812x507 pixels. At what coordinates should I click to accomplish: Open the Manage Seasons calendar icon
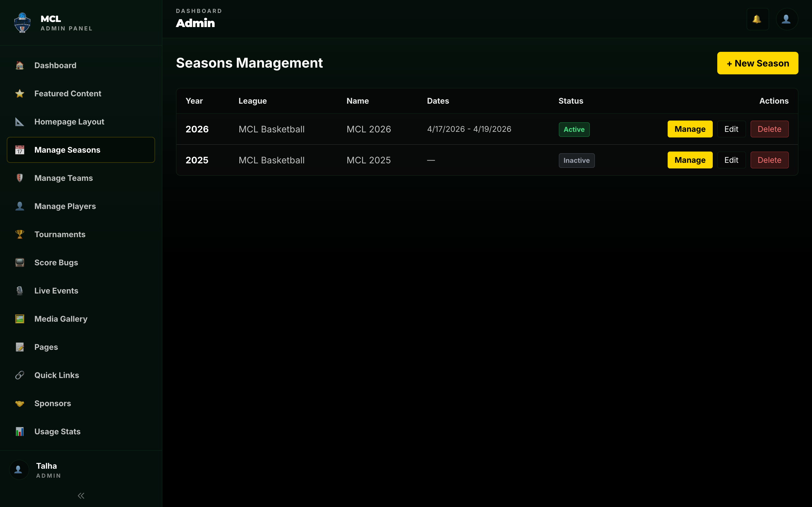click(x=20, y=150)
